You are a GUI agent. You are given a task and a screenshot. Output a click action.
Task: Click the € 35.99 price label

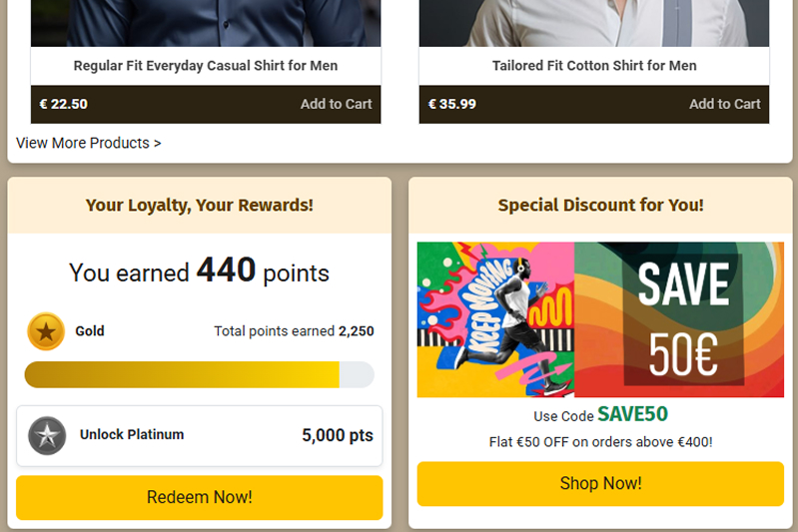(452, 104)
